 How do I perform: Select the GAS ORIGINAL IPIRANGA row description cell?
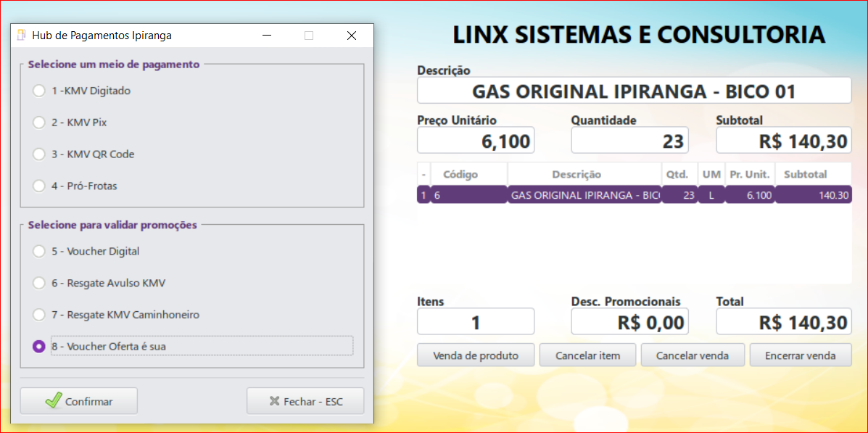[584, 195]
